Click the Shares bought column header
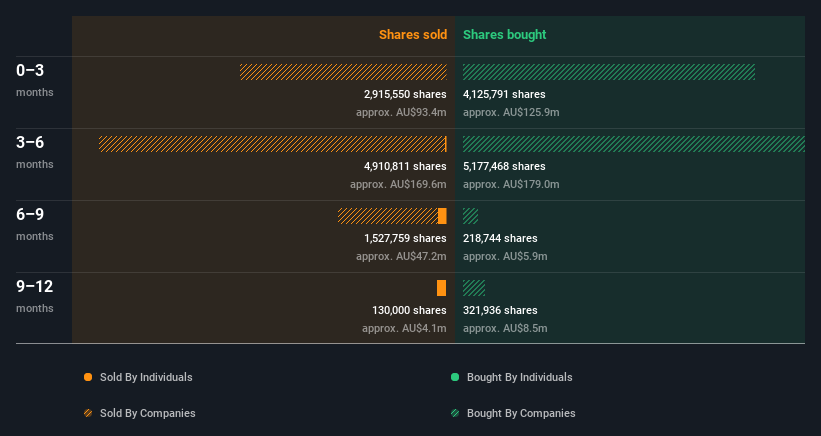 tap(505, 35)
